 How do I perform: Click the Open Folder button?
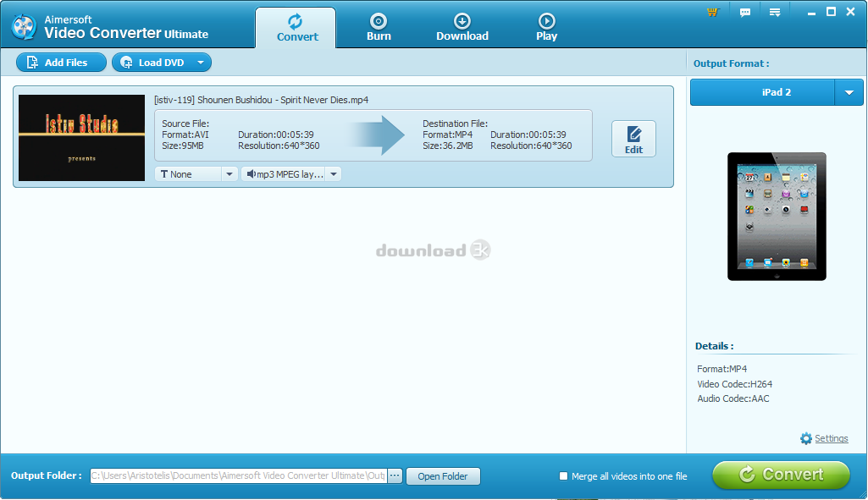(443, 476)
